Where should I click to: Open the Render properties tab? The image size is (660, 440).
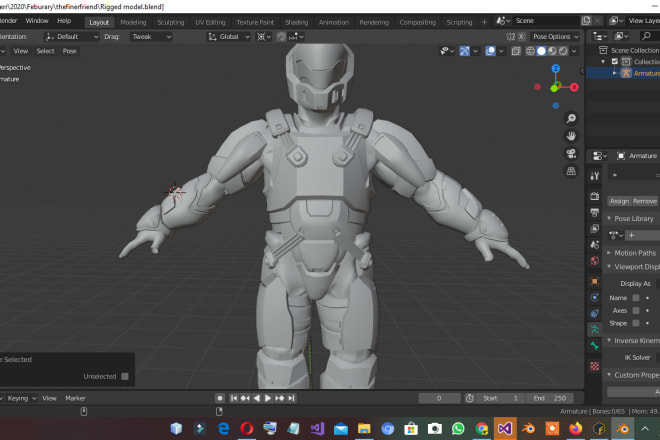pyautogui.click(x=594, y=196)
